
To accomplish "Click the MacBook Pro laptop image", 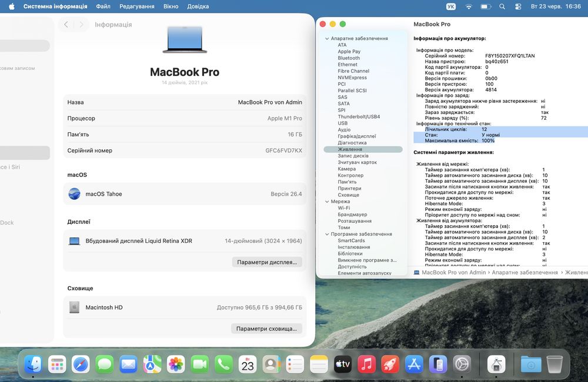I will click(185, 39).
